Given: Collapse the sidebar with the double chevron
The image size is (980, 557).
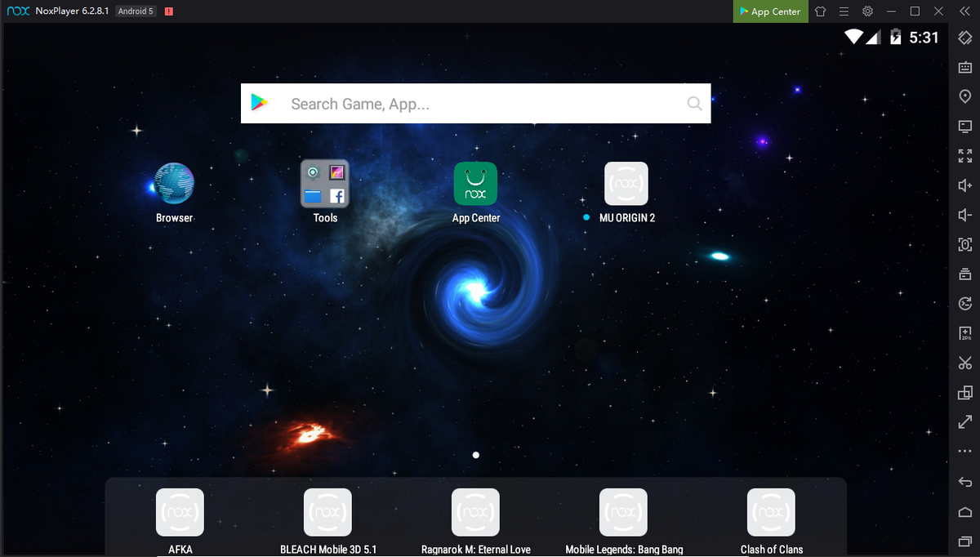Looking at the screenshot, I should click(x=964, y=11).
